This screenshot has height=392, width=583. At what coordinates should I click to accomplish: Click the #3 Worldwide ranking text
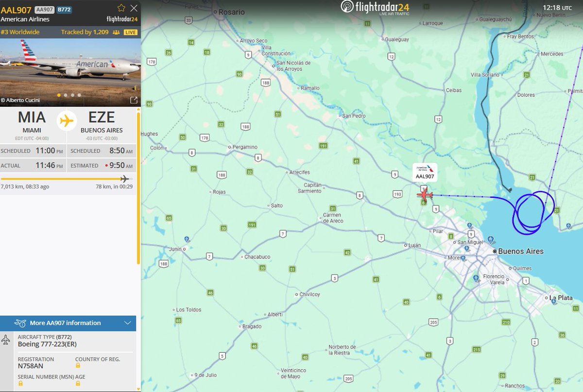[20, 32]
